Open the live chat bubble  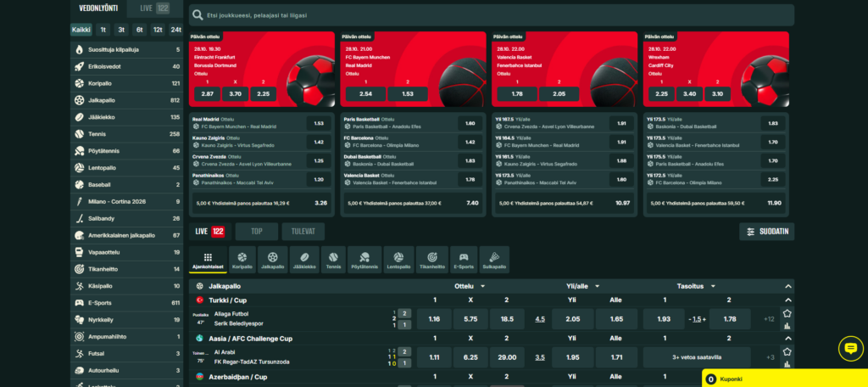click(851, 349)
